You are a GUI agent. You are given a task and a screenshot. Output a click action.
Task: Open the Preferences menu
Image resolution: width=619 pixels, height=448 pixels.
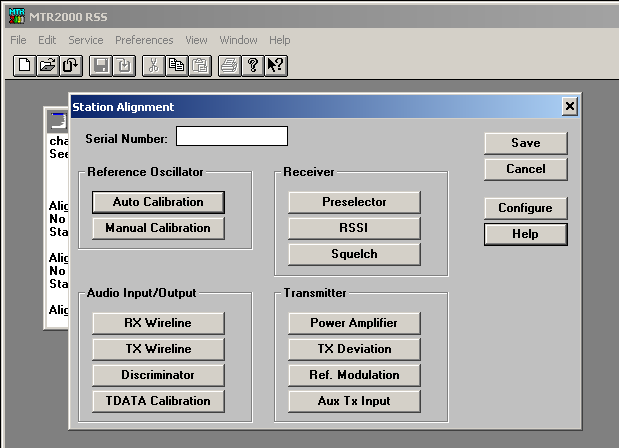pos(144,40)
